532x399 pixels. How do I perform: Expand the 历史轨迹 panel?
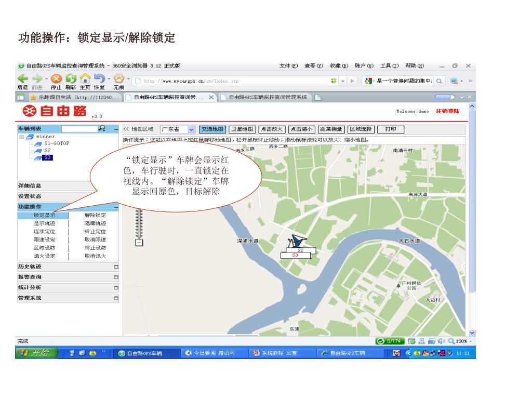[x=116, y=267]
